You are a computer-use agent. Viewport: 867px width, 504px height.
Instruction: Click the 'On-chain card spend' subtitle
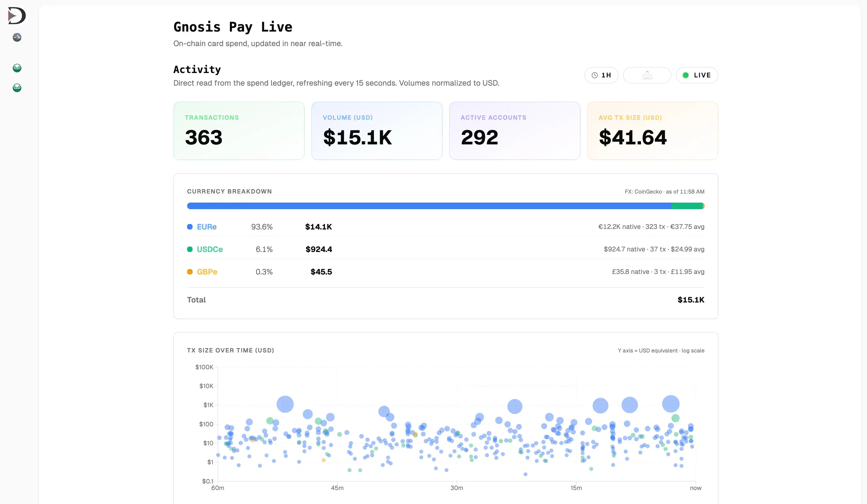[258, 44]
